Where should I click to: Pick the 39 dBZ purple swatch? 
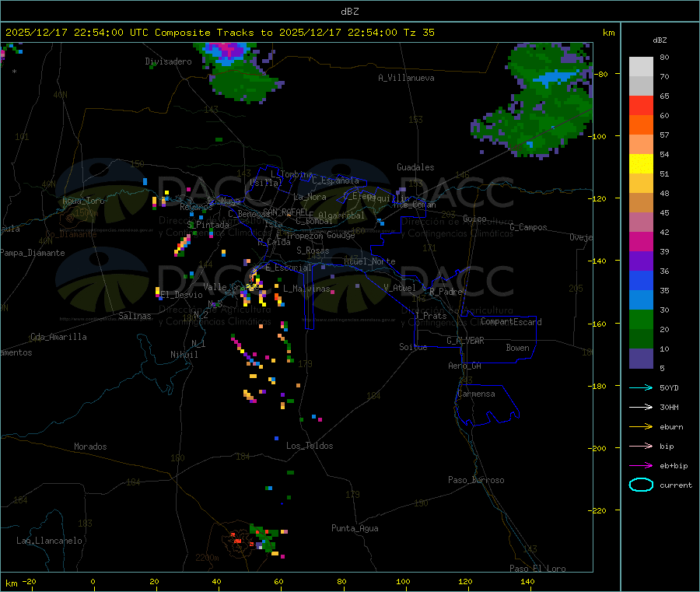pos(641,261)
